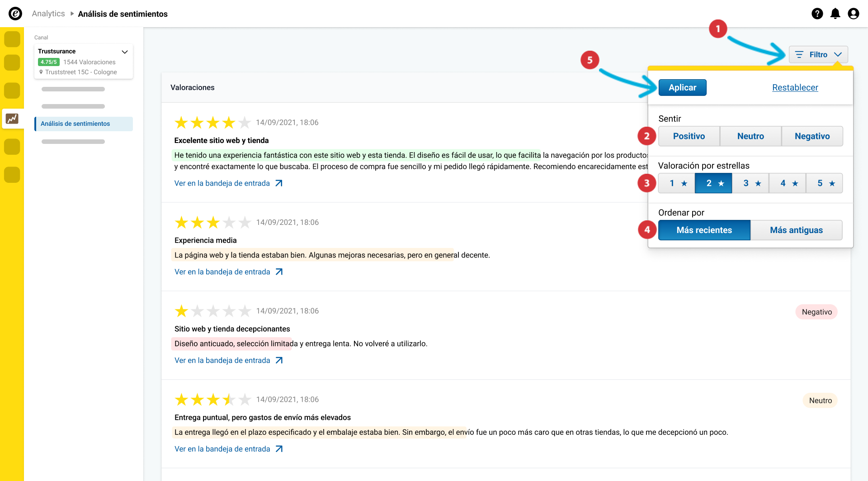Click the app logo in header
Viewport: 868px width, 481px height.
(15, 14)
